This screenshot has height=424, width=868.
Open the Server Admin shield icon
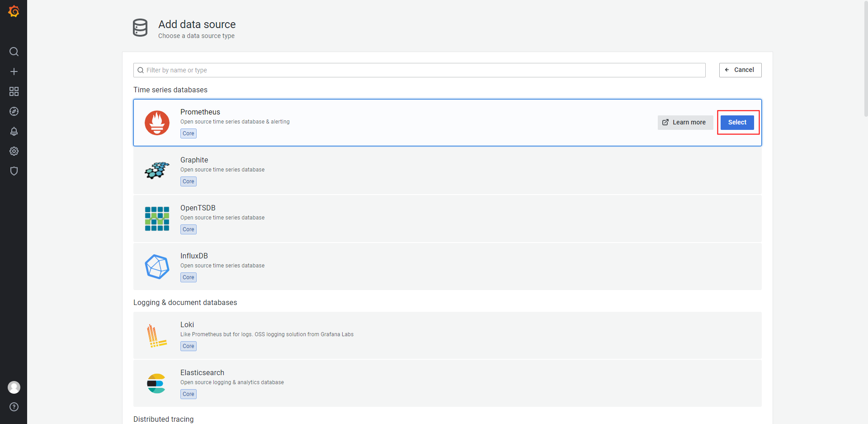14,171
